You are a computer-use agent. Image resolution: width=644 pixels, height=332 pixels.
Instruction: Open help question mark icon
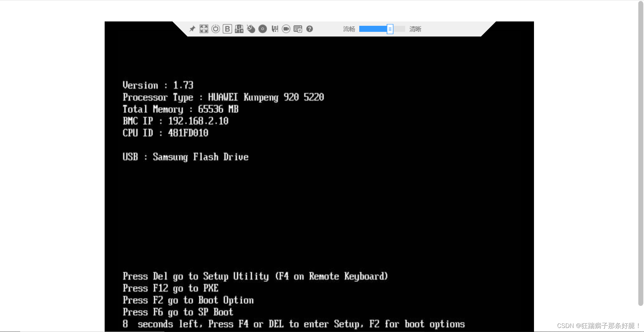310,29
